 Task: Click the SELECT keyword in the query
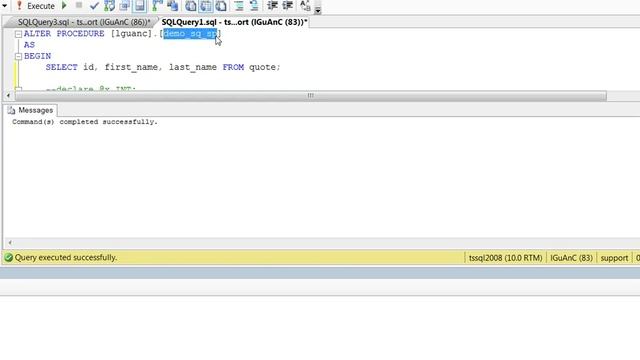point(61,67)
